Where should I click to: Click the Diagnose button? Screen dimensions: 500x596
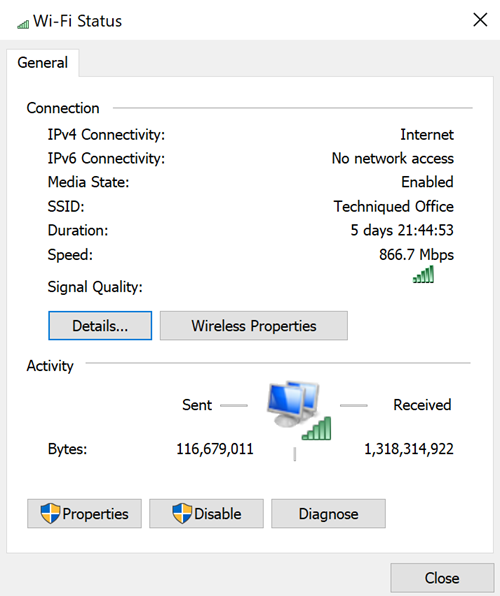coord(328,514)
